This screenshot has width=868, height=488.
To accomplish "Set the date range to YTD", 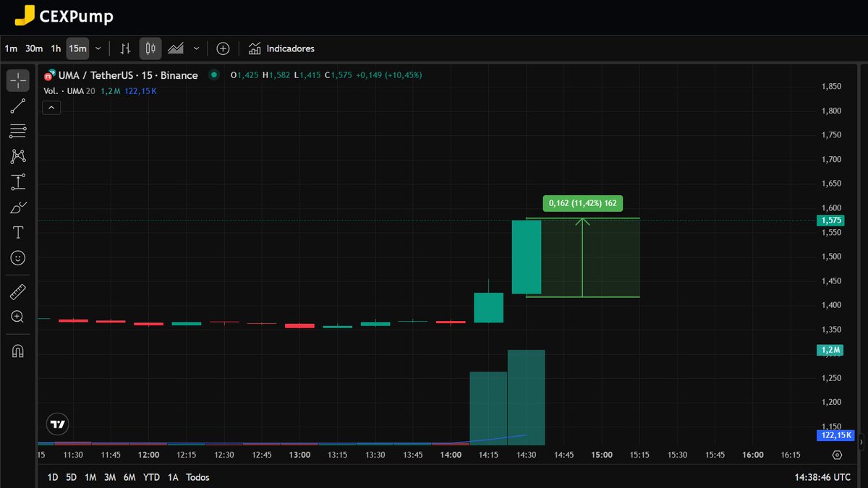I will coord(151,477).
